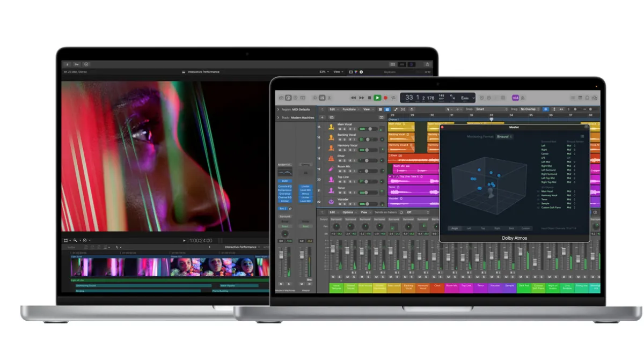
Task: Open the List Editors icon in Logic
Action: [573, 98]
